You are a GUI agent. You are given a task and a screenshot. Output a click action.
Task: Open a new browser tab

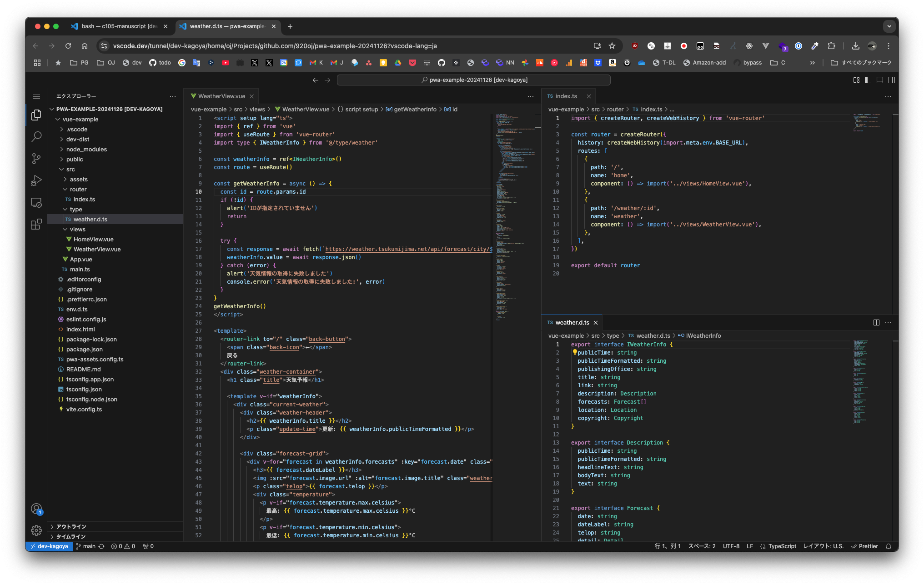click(x=290, y=26)
